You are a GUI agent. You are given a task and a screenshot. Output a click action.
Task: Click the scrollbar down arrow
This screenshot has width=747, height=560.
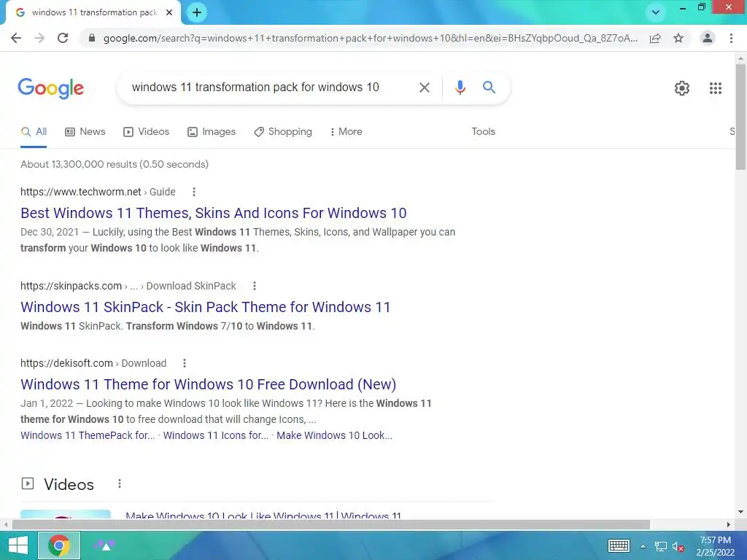tap(741, 513)
